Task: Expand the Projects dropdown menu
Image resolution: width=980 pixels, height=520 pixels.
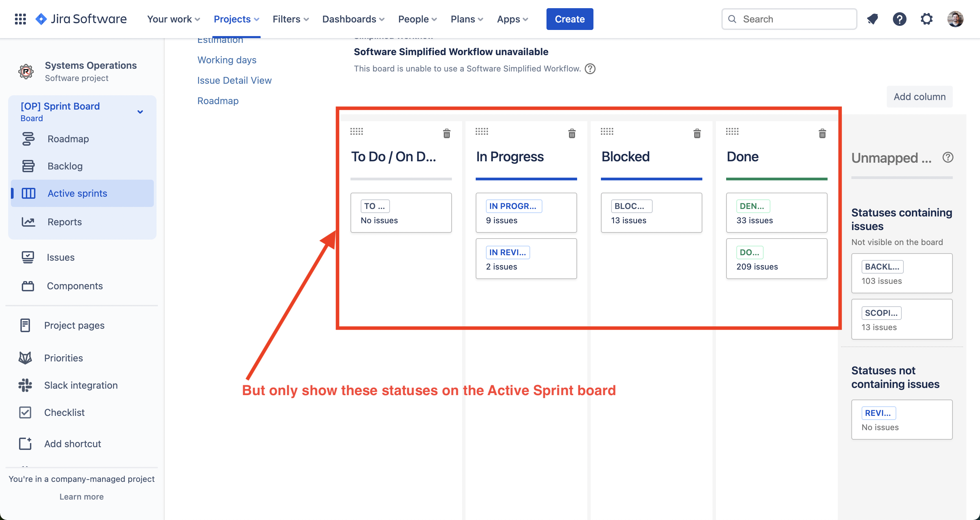Action: pos(236,19)
